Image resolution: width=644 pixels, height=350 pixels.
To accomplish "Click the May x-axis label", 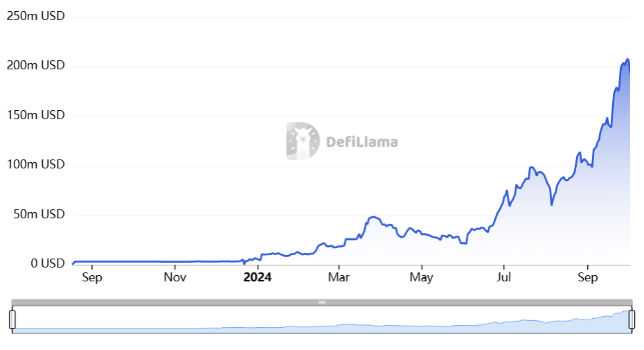I will click(x=422, y=277).
